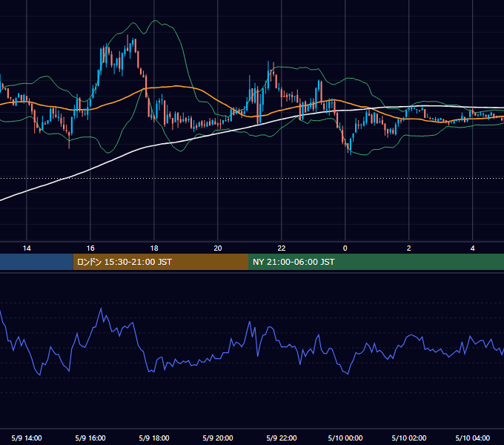
Task: Click the 5/9 22:00 date label
Action: pyautogui.click(x=281, y=438)
